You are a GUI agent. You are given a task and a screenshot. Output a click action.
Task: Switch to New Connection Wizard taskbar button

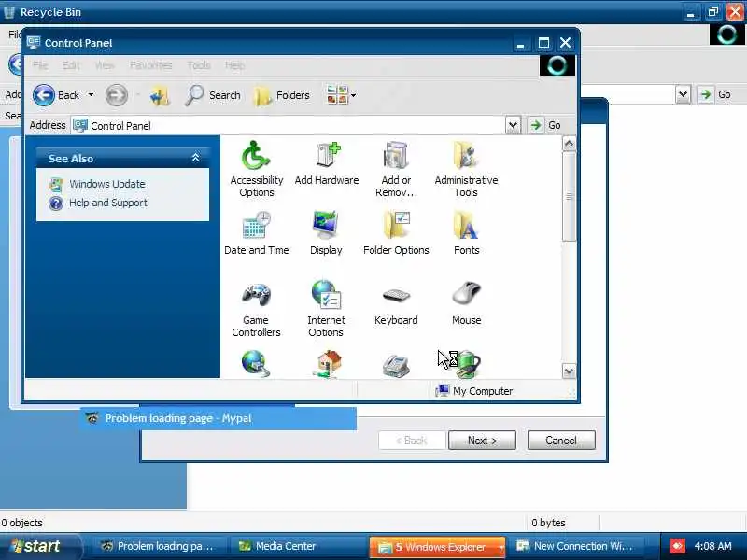(576, 546)
